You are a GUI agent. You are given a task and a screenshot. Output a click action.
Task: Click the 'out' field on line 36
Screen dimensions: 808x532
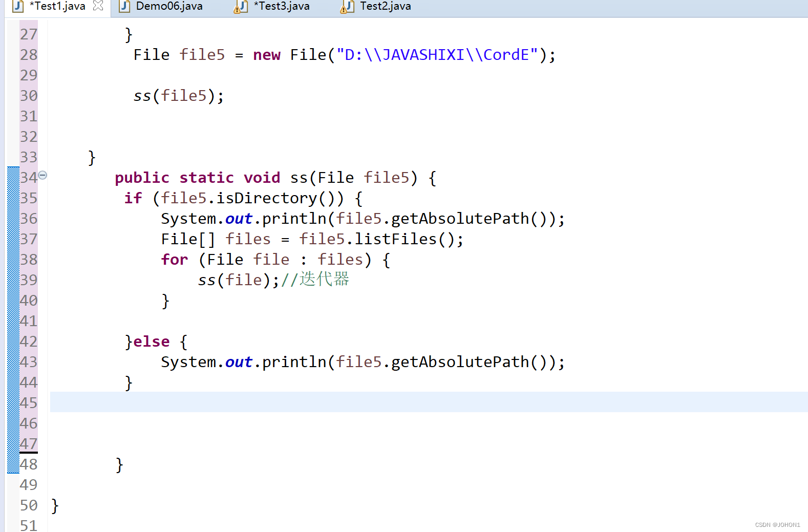pyautogui.click(x=239, y=219)
